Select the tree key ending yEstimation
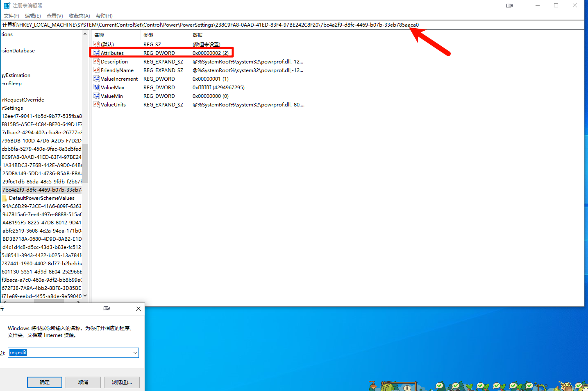Screen dimensions: 588x391 pyautogui.click(x=16, y=75)
